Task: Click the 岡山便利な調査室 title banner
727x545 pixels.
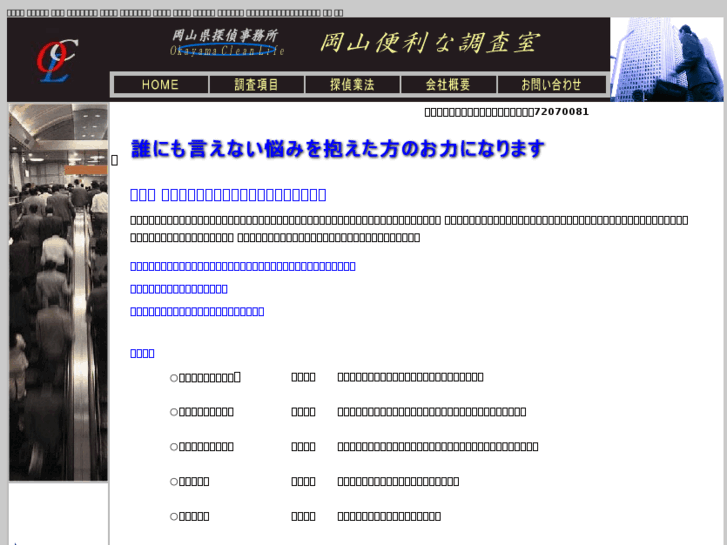Action: coord(430,43)
